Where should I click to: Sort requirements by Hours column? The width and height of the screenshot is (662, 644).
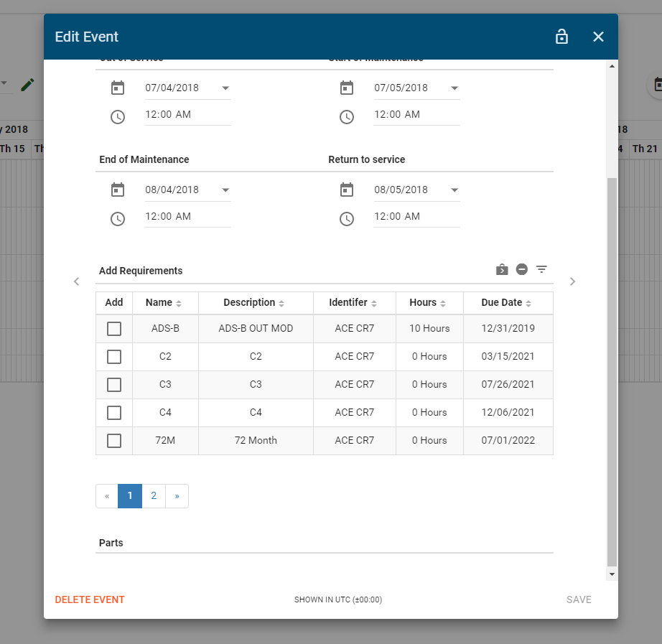click(443, 303)
